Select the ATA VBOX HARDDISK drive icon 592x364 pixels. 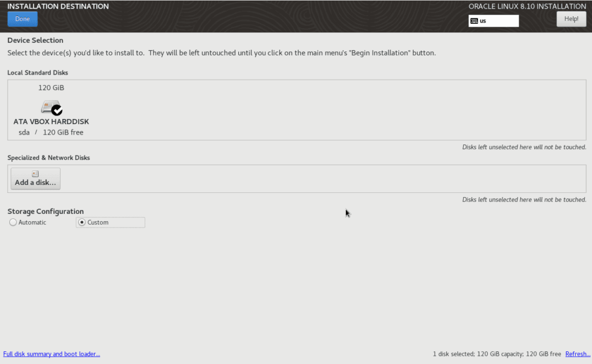click(51, 108)
